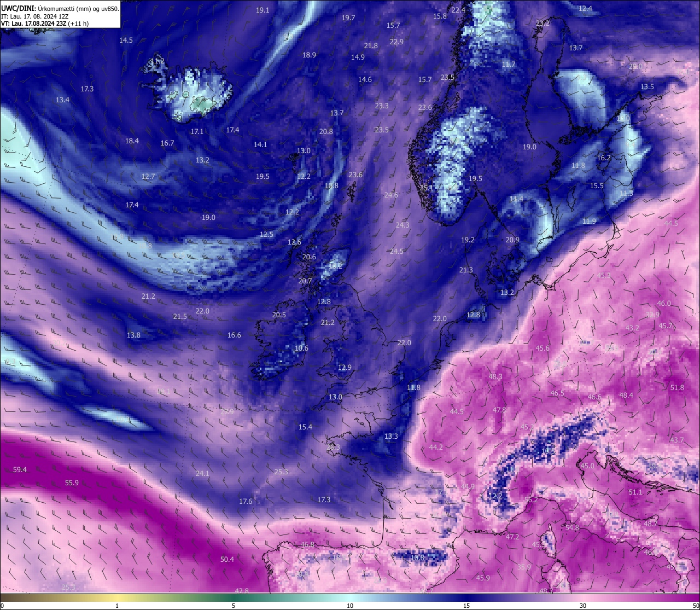
Task: Select the 10.6 value over Ireland
Action: coord(301,348)
